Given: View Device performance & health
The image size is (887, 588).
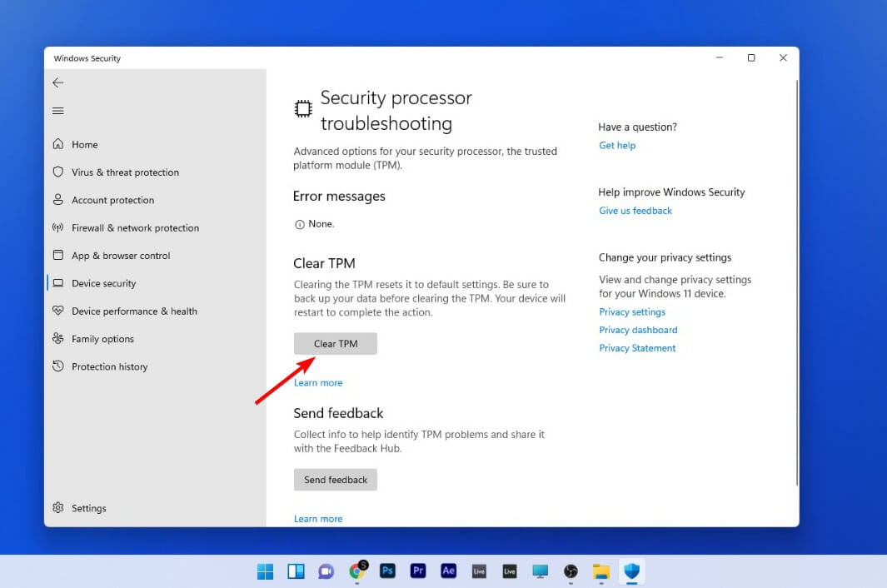Looking at the screenshot, I should pos(132,311).
